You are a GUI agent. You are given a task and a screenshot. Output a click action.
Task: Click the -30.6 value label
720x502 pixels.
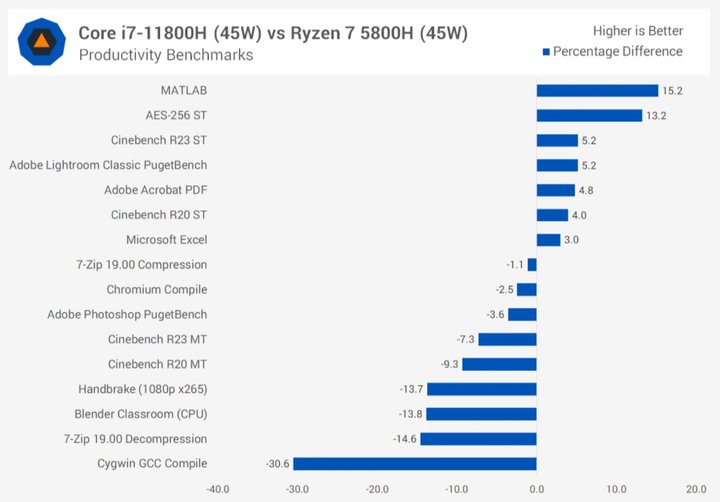tap(277, 464)
